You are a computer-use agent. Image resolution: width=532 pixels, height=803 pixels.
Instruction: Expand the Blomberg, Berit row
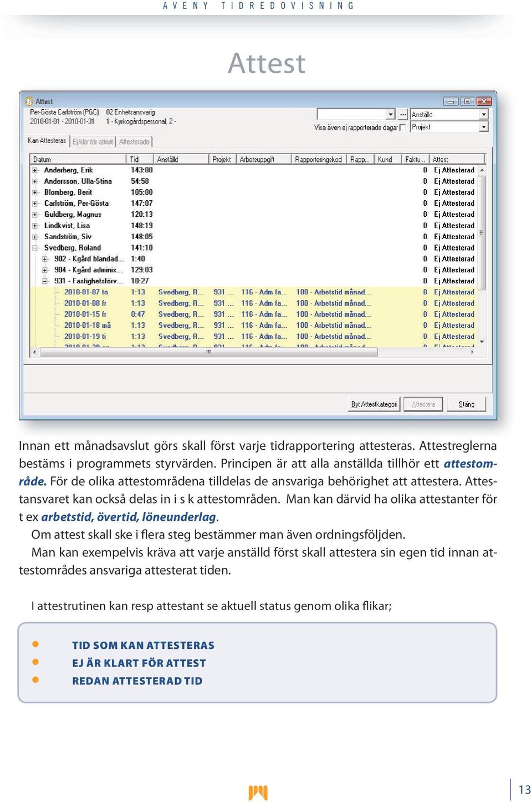[35, 192]
